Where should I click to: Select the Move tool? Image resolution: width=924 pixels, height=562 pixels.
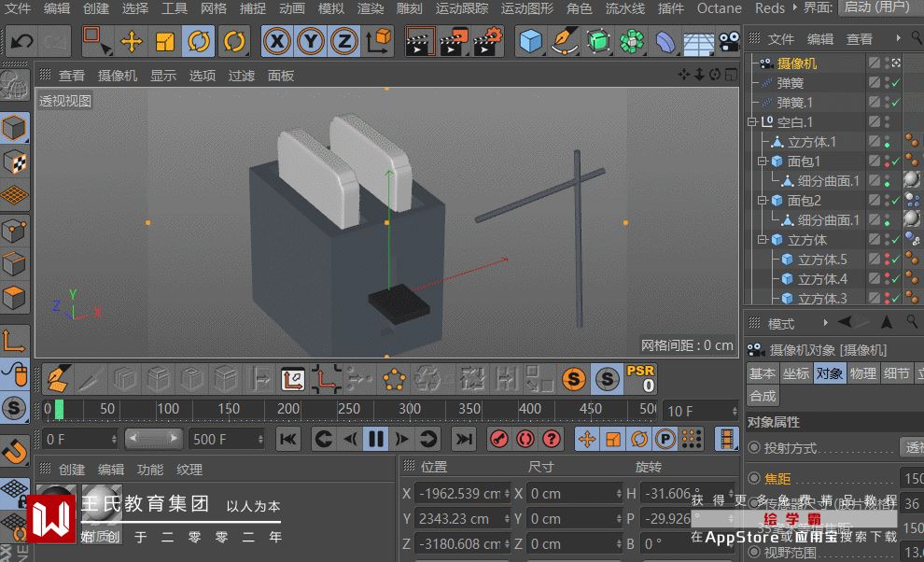point(132,41)
